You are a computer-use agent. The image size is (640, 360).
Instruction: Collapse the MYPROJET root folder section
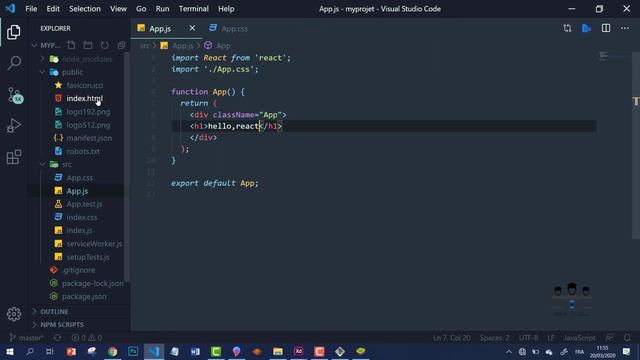(46, 45)
